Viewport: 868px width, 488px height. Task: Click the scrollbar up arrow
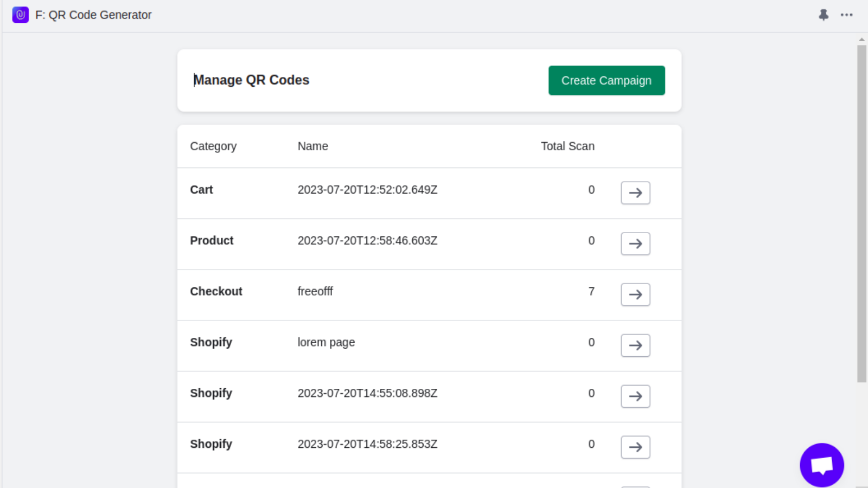pos(861,39)
